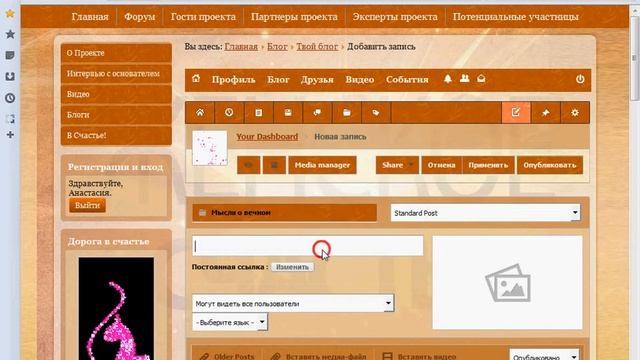Open the 'Гости проекта' top menu item
The height and width of the screenshot is (360, 640).
click(203, 17)
